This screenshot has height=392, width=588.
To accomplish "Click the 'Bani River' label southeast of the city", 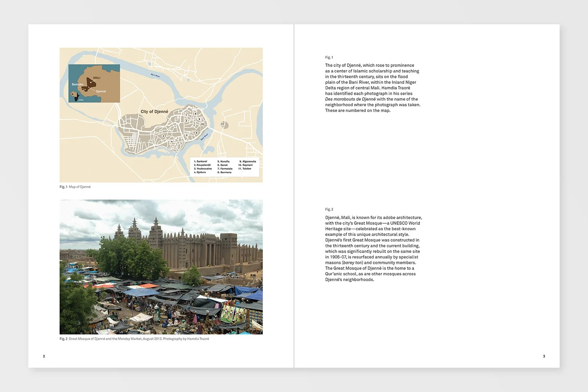I will [x=204, y=137].
